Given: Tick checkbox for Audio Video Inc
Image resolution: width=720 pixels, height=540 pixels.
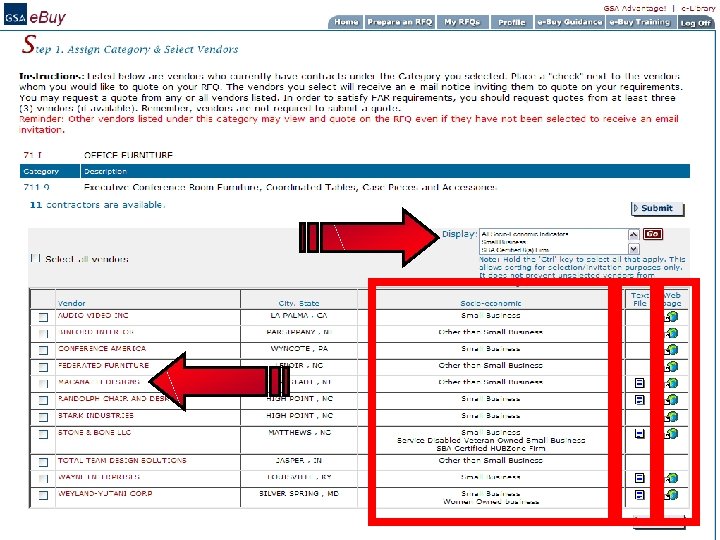Looking at the screenshot, I should [43, 317].
